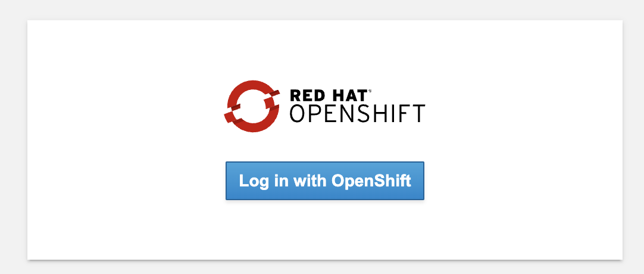Click the red OpenShift ring logo icon

coord(252,106)
